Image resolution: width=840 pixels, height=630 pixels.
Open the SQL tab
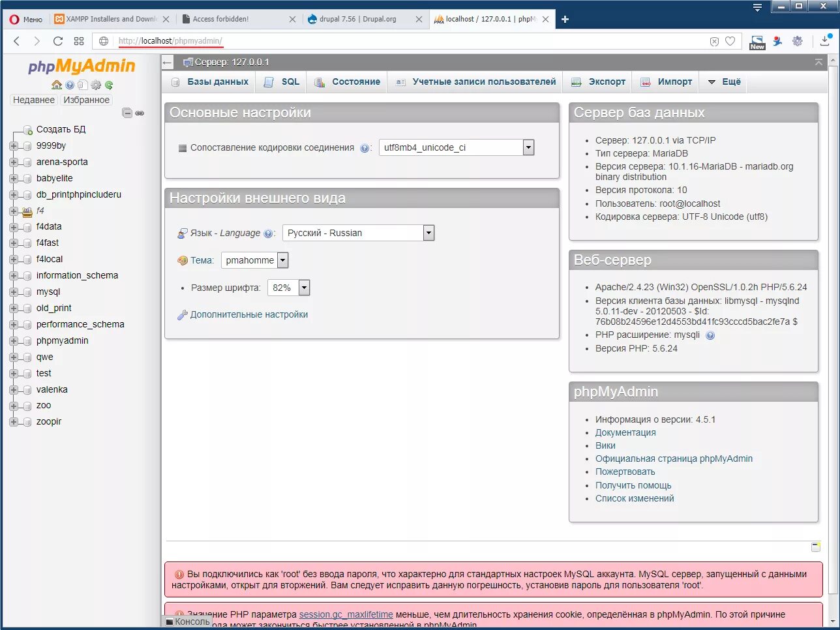coord(282,82)
